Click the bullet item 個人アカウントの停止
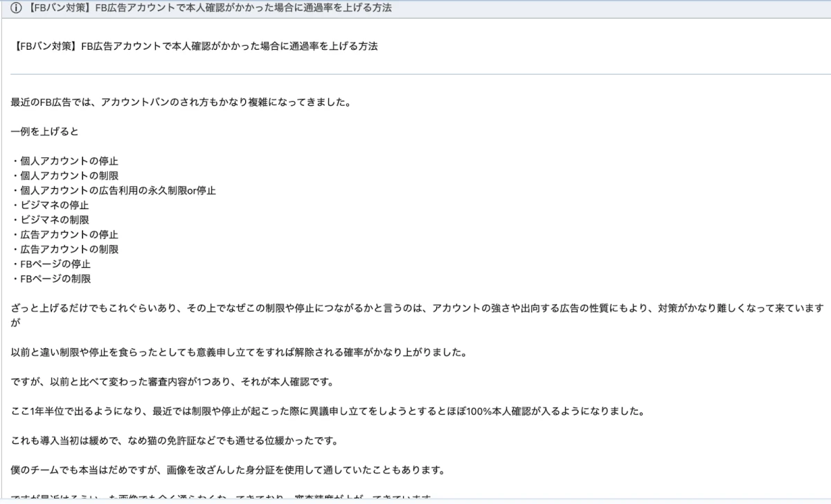The image size is (831, 504). coord(65,161)
